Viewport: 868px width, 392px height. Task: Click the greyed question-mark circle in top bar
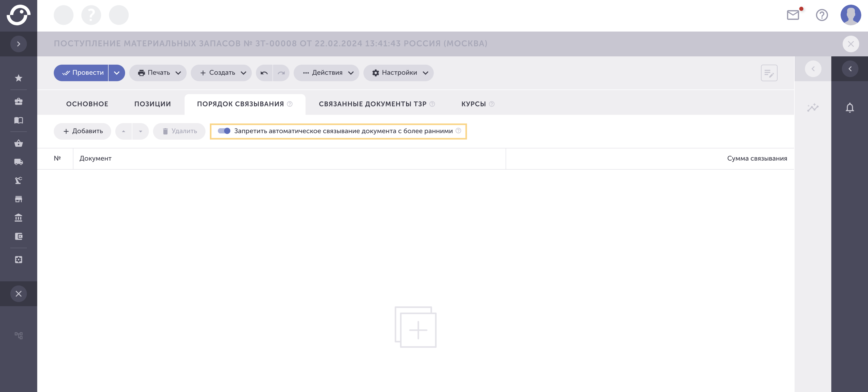point(91,15)
